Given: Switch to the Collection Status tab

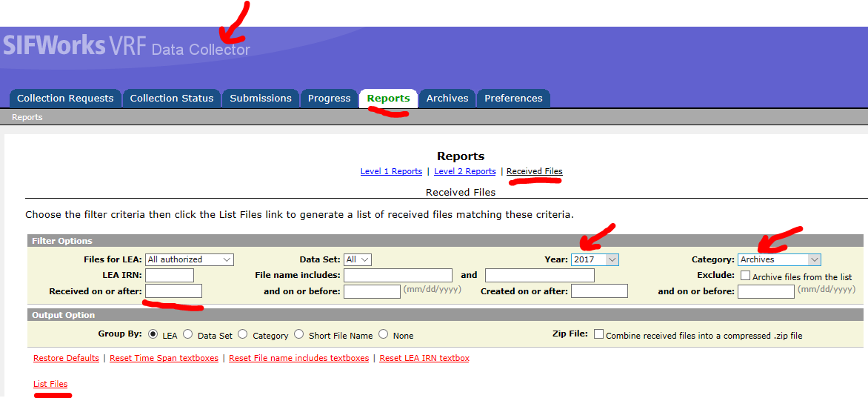Looking at the screenshot, I should (171, 98).
